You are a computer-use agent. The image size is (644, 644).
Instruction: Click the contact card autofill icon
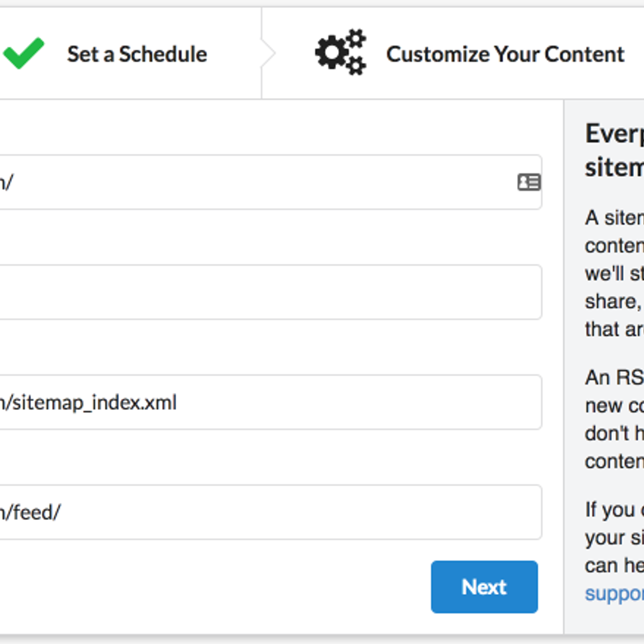tap(529, 182)
